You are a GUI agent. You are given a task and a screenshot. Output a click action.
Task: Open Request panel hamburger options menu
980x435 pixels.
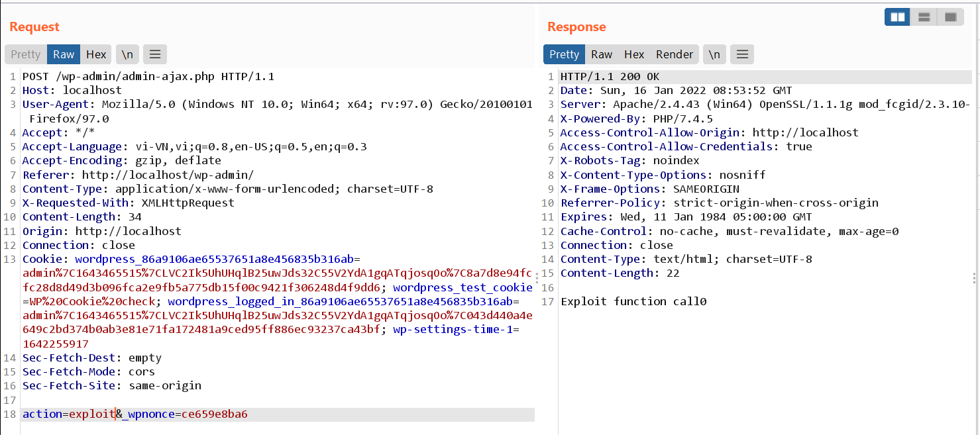(x=154, y=54)
